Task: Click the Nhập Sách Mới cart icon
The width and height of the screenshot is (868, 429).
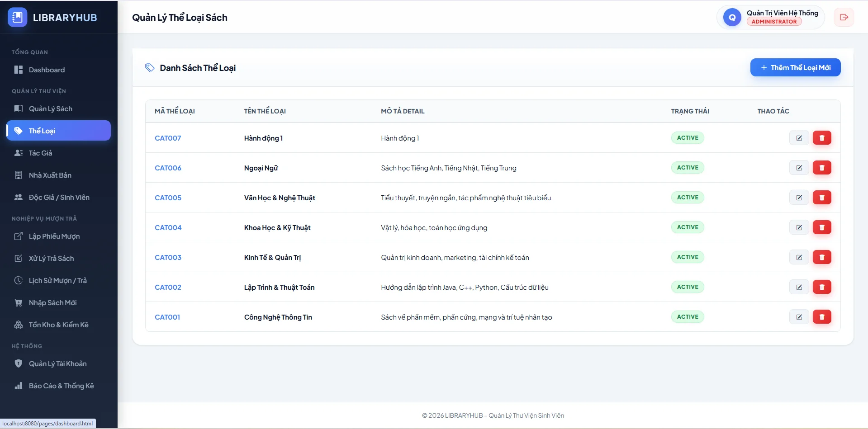Action: [x=18, y=302]
